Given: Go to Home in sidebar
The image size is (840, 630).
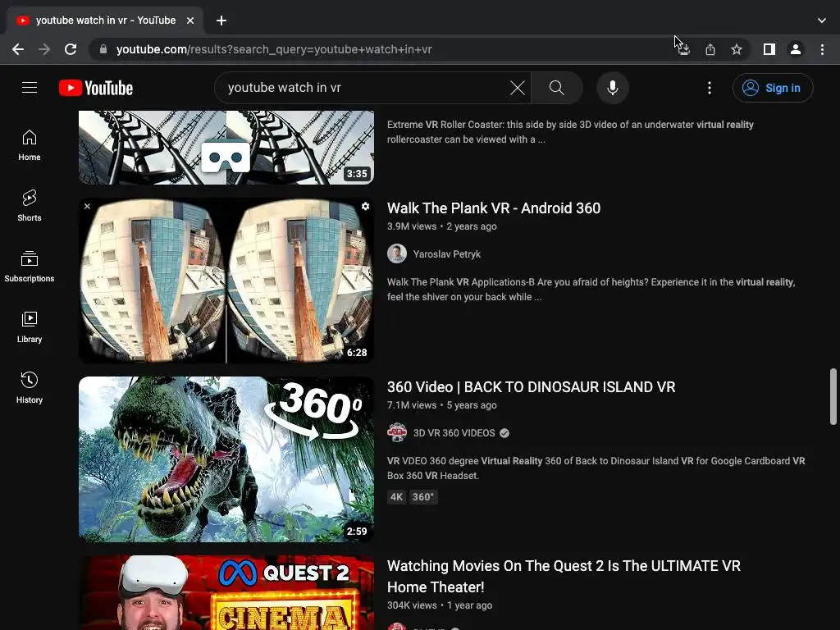Looking at the screenshot, I should pos(30,145).
